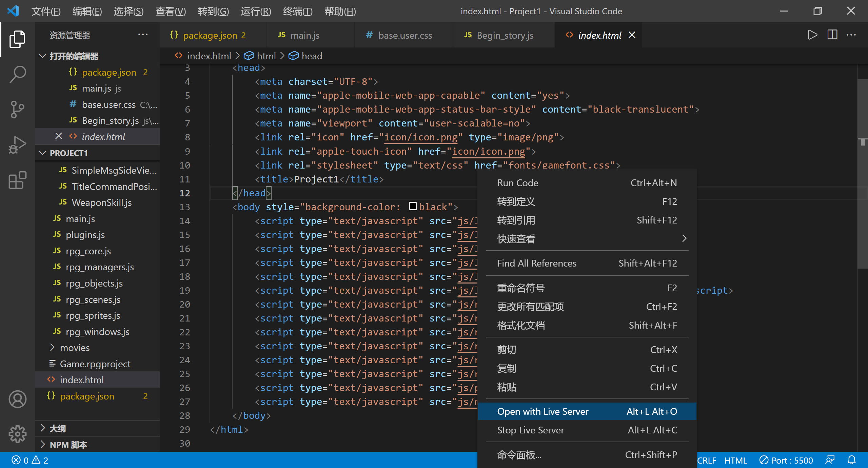Screen dimensions: 868x468
Task: Open the 编辑(E) menu
Action: coord(87,11)
